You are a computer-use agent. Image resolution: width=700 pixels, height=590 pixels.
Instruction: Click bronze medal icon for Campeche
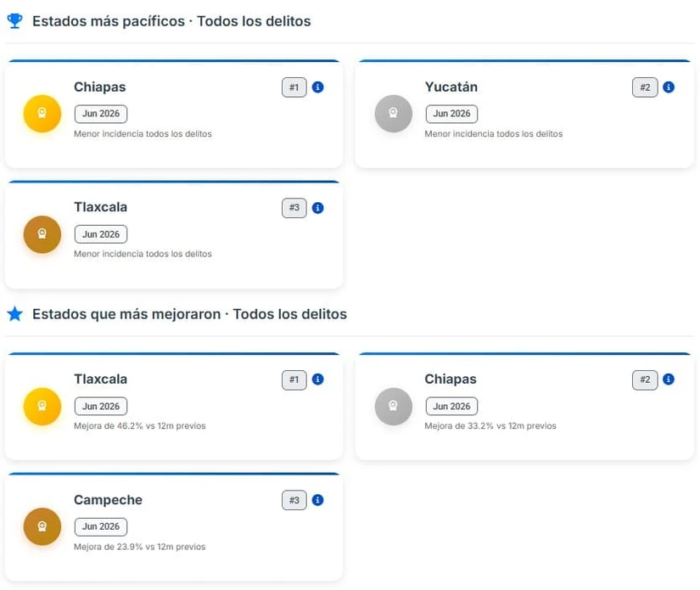click(42, 526)
